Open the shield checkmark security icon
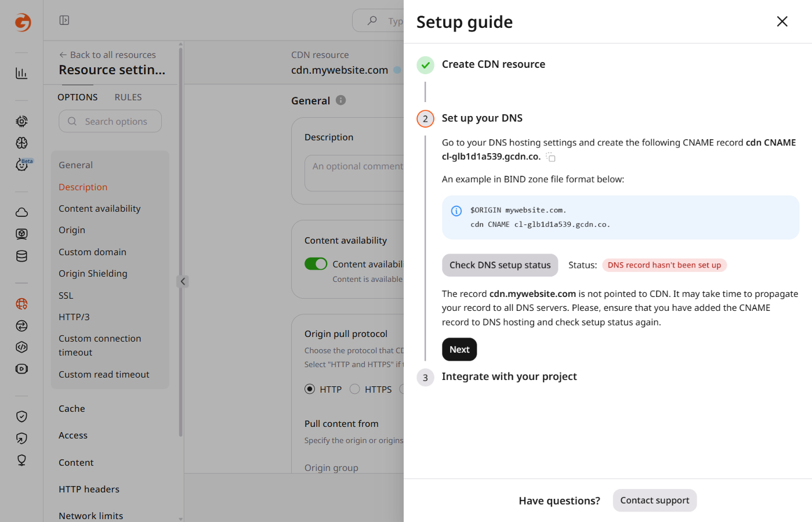 tap(21, 416)
